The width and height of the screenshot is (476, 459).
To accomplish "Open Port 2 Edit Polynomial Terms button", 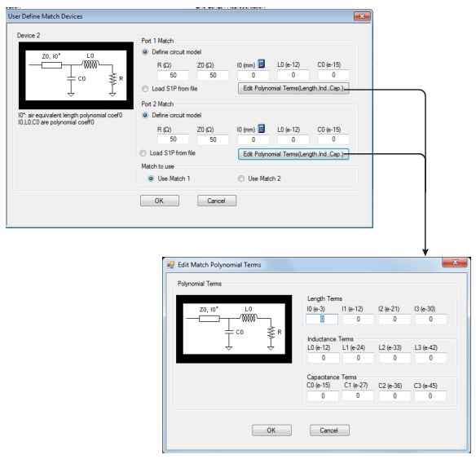I will tap(293, 154).
